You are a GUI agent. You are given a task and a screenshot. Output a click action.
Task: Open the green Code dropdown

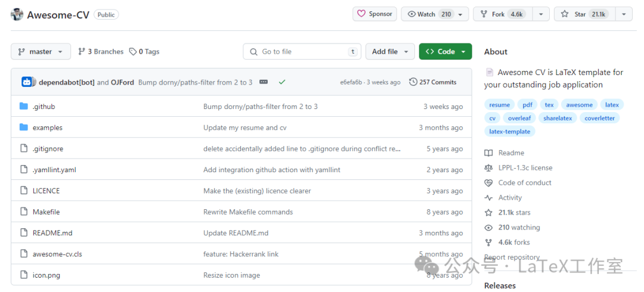tap(445, 52)
